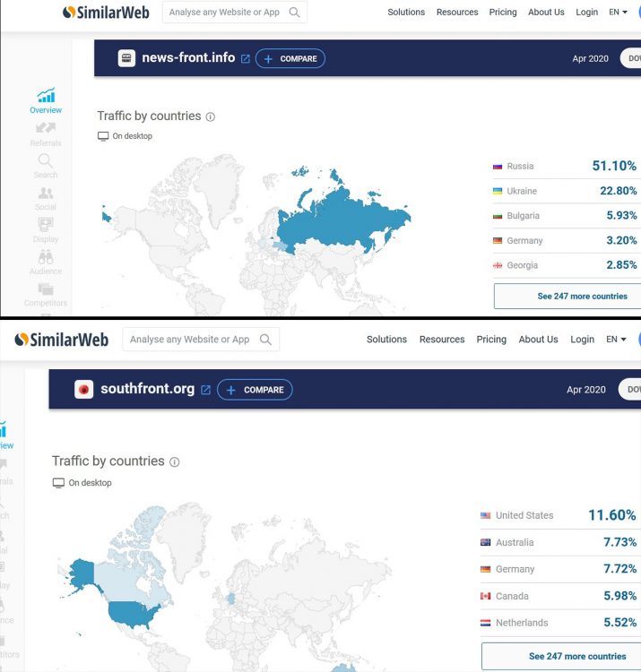Screen dimensions: 641x672
Task: Open the Referrals sidebar icon
Action: coord(46,130)
